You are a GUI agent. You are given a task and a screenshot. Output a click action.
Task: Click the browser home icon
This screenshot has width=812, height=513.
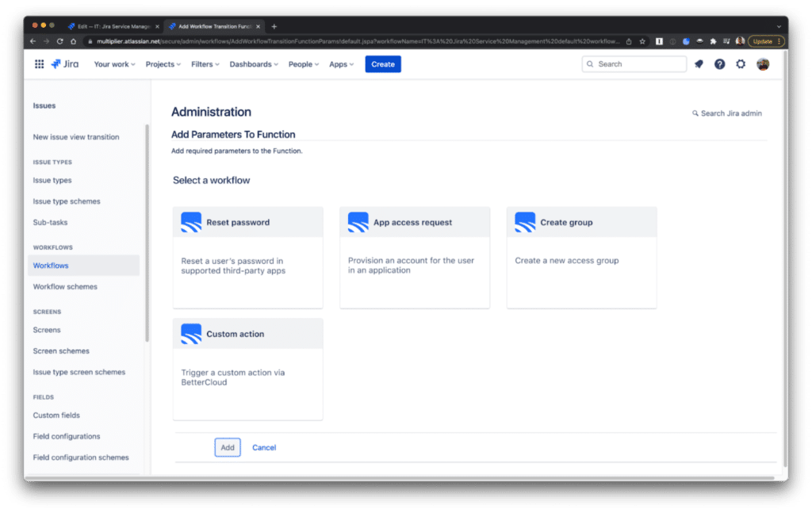(x=74, y=41)
